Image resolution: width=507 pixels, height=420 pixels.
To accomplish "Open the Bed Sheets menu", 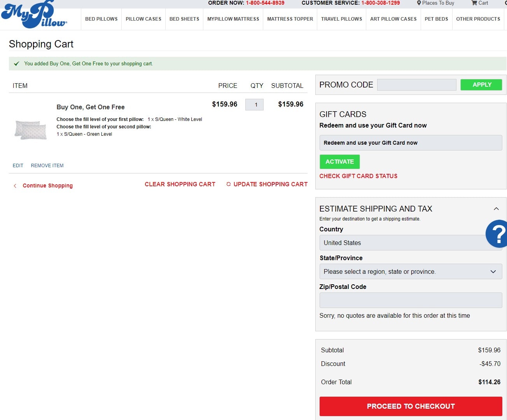I will pyautogui.click(x=184, y=19).
